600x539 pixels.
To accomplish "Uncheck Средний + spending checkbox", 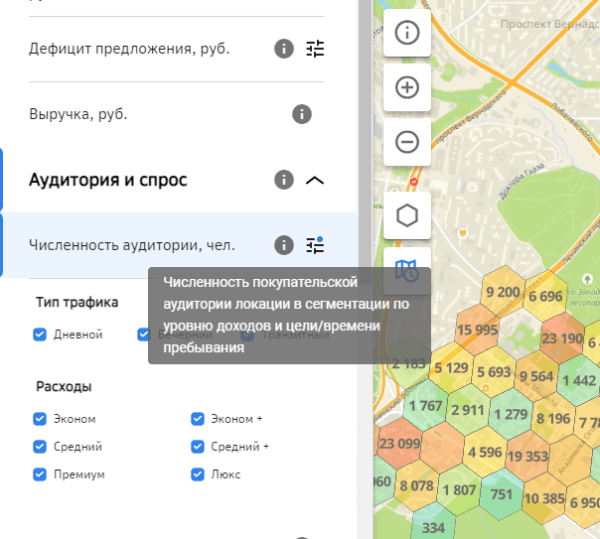I will click(197, 446).
